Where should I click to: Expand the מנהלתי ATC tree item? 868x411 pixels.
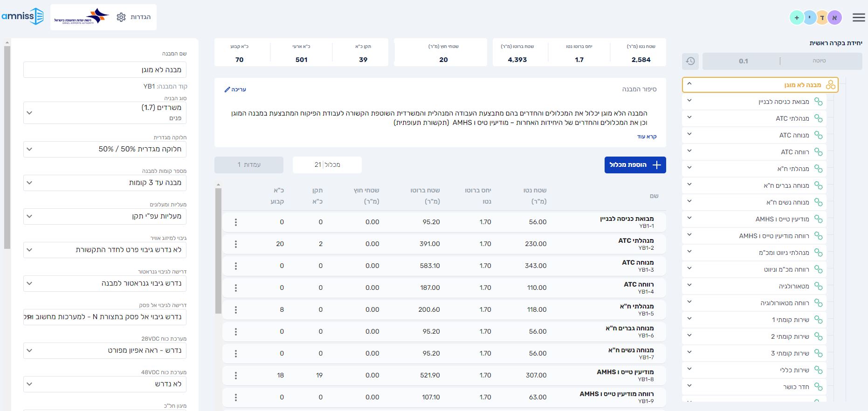pyautogui.click(x=689, y=117)
